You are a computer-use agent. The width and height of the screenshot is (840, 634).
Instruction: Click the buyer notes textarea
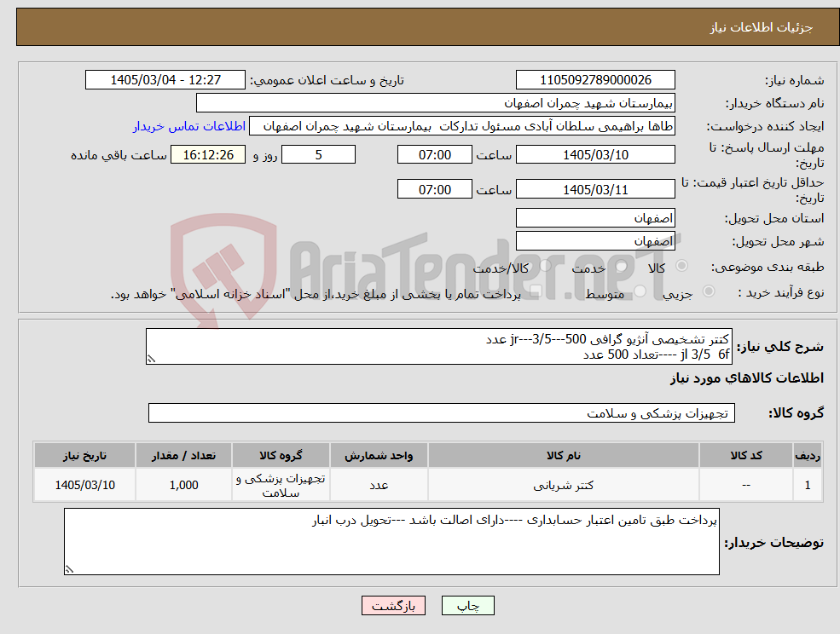point(391,541)
